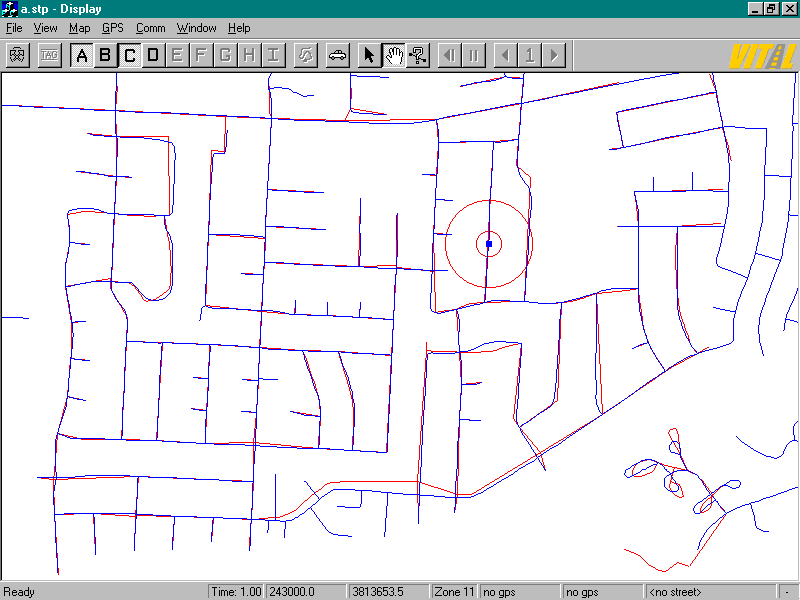The height and width of the screenshot is (600, 800).
Task: Click the blue position marker on map
Action: point(489,243)
